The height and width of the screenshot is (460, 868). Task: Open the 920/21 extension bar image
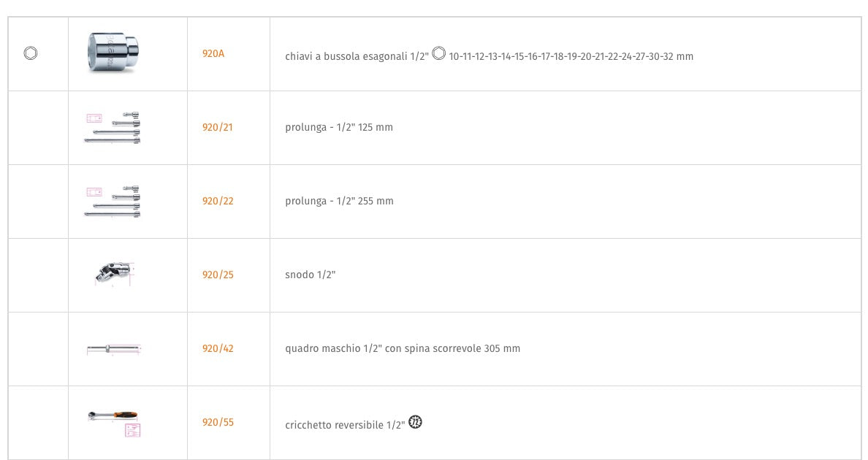click(113, 128)
